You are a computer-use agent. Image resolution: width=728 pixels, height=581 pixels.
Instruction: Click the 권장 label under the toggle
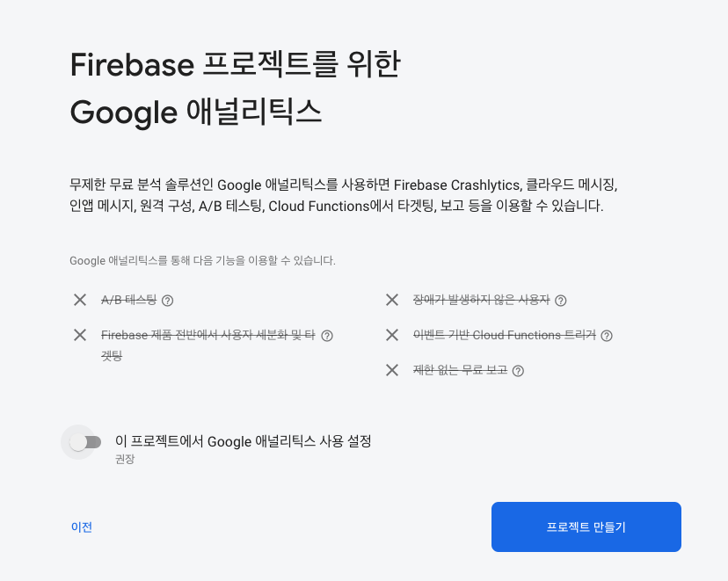click(x=125, y=459)
